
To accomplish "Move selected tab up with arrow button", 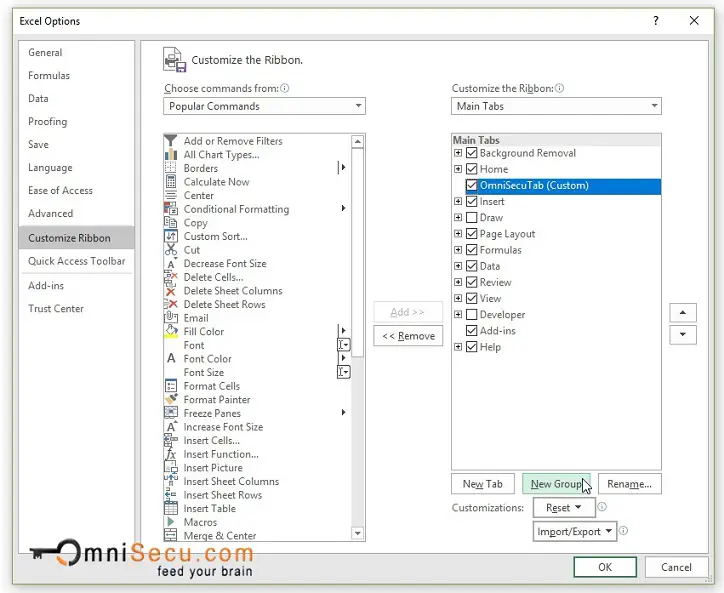I will click(682, 313).
